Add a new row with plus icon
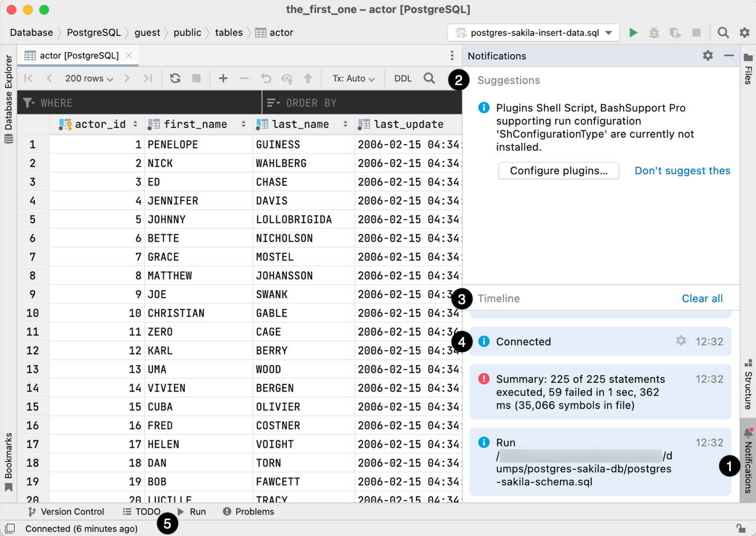The width and height of the screenshot is (756, 536). click(x=223, y=78)
